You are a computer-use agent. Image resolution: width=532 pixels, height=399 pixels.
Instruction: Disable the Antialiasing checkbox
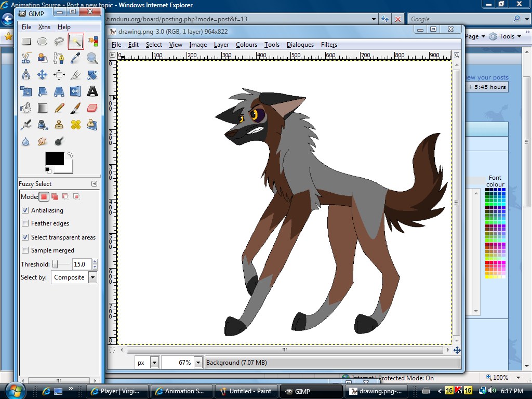point(25,210)
